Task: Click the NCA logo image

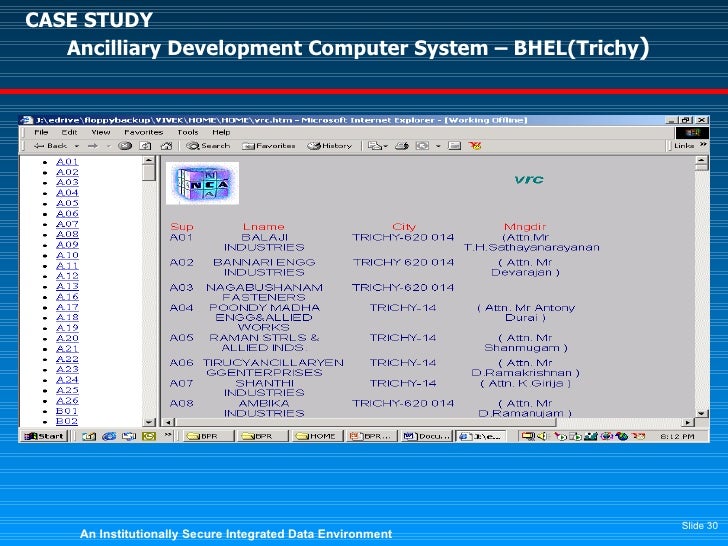Action: [202, 183]
